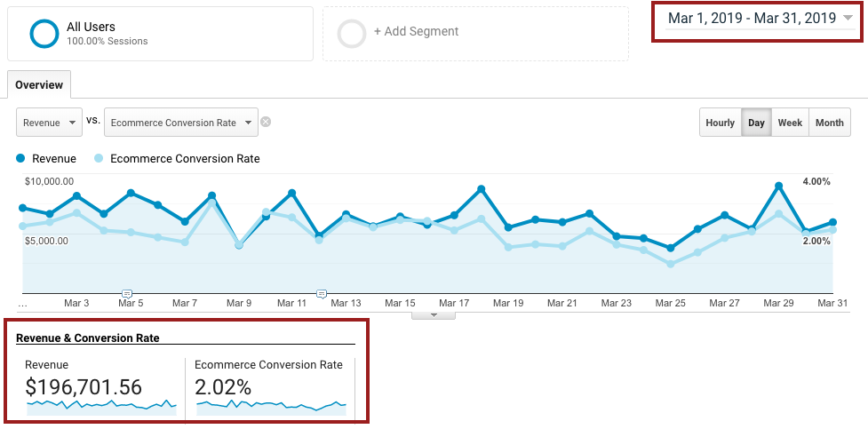Click the Revenue sparkline chart

click(101, 406)
